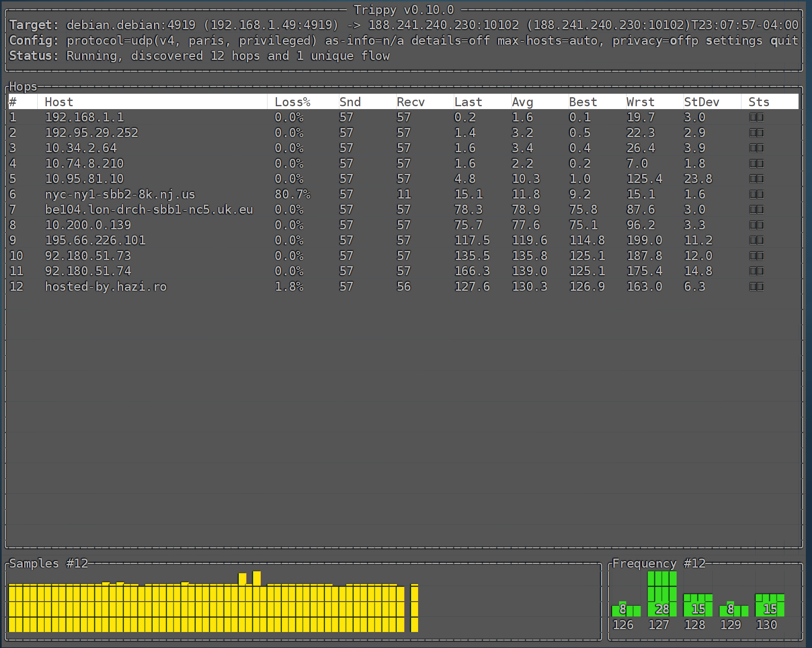Click the status icon for hop 1
Screen dimensions: 812x648
[x=756, y=118]
